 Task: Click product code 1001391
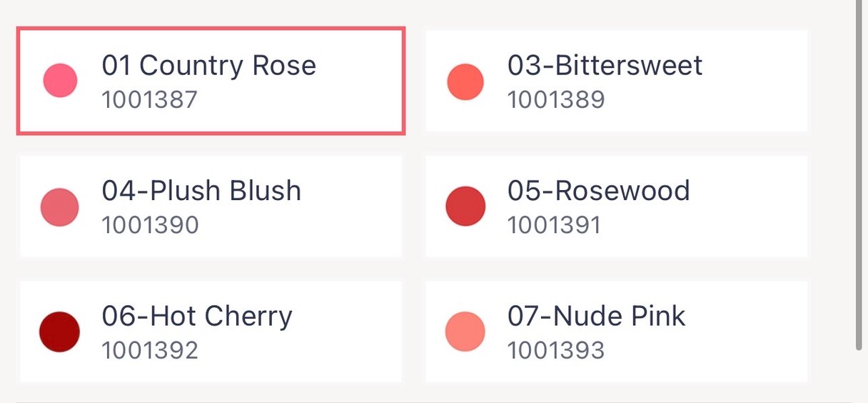coord(554,225)
